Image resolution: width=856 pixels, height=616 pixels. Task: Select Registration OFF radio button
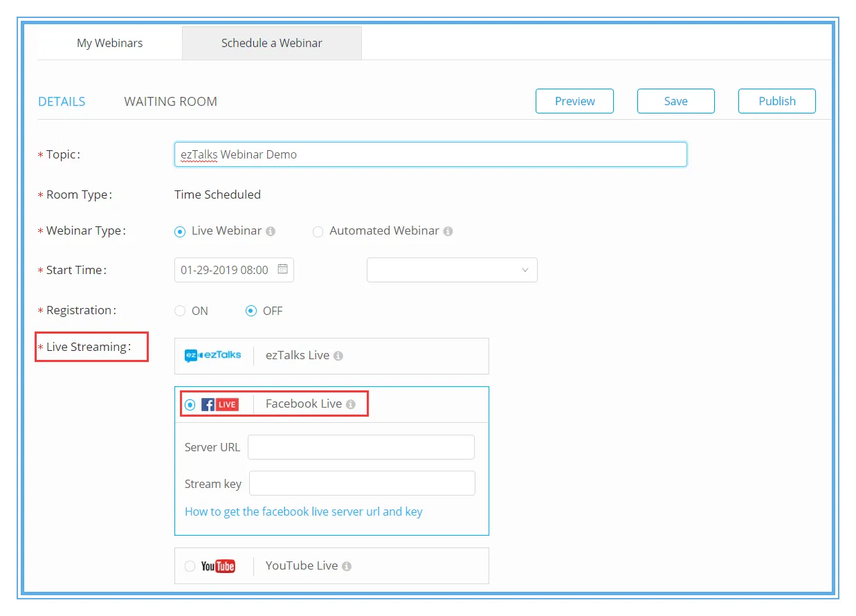click(251, 311)
